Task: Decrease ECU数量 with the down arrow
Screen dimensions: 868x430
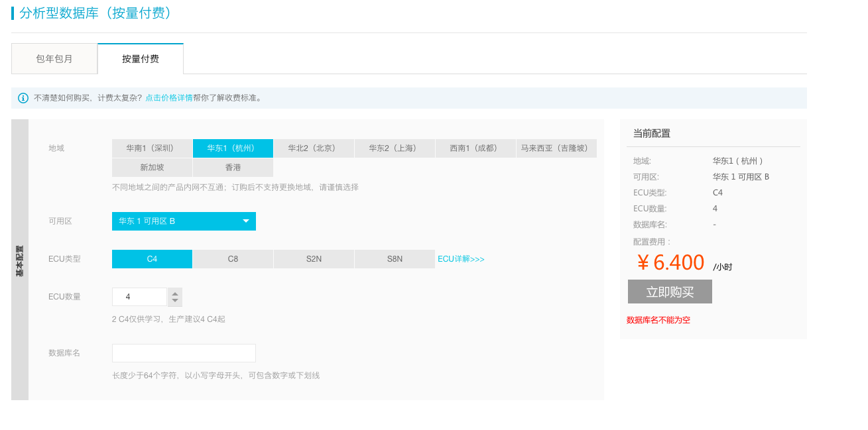Action: click(x=175, y=301)
